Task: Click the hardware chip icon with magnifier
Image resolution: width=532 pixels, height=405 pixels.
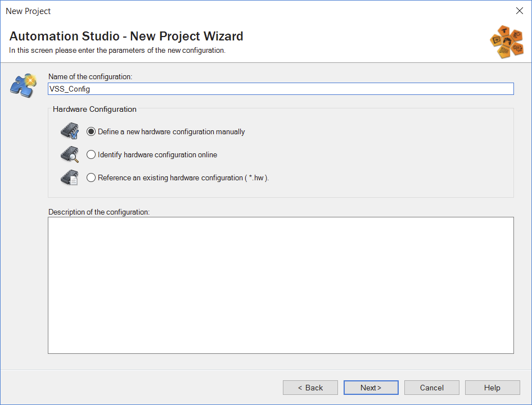Action: tap(70, 154)
